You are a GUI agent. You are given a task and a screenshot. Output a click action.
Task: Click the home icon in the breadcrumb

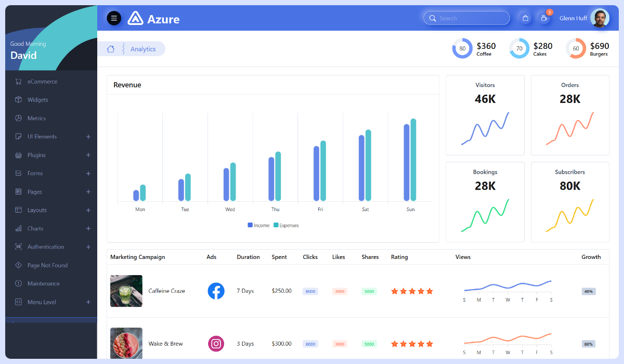tap(110, 48)
